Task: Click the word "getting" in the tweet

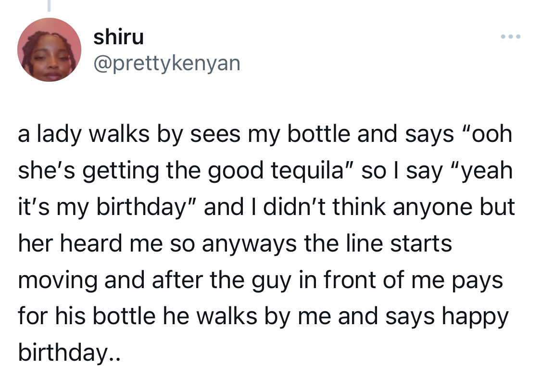Action: click(120, 171)
